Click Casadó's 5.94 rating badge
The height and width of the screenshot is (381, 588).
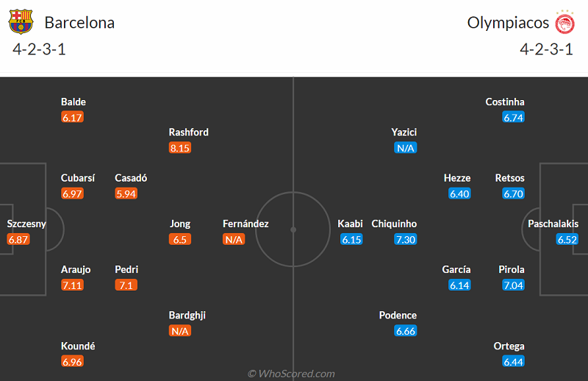pyautogui.click(x=126, y=193)
